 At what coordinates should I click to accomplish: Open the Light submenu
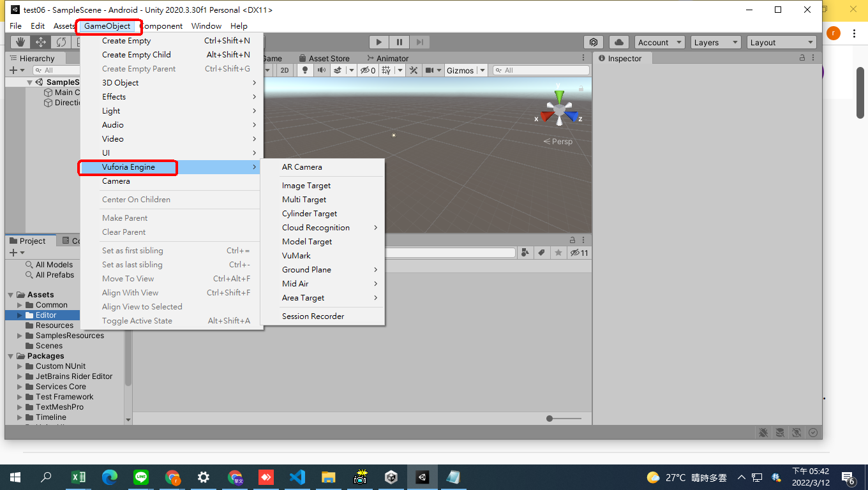pyautogui.click(x=172, y=111)
